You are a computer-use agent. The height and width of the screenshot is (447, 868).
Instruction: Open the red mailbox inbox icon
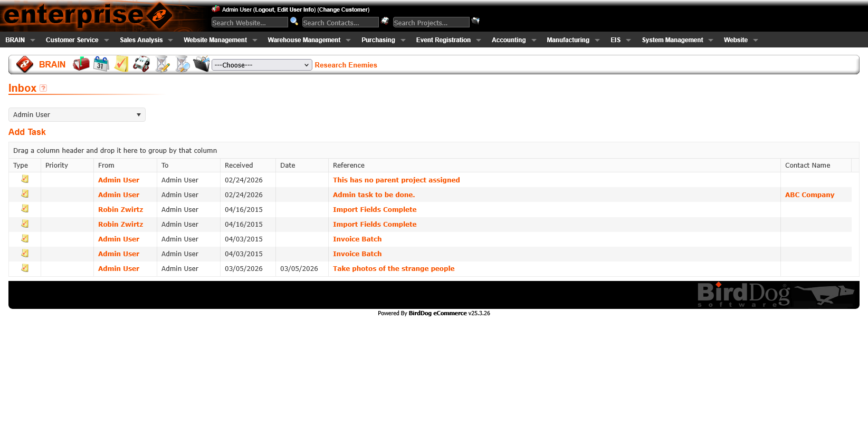pos(81,64)
